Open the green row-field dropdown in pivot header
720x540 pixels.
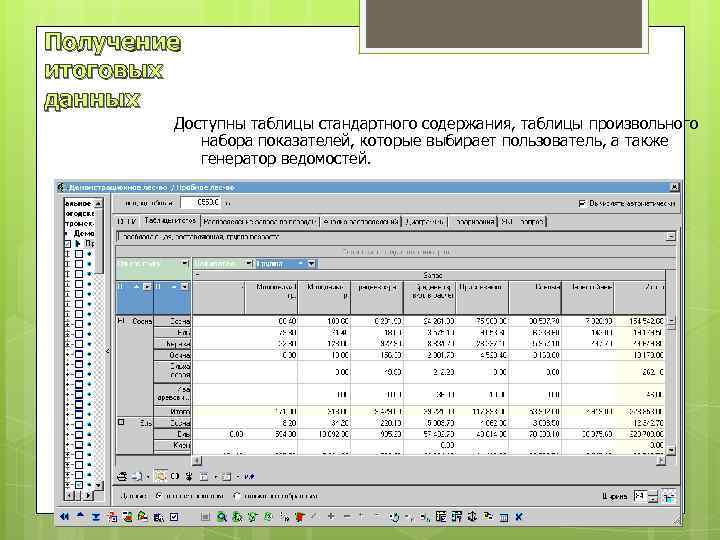[x=185, y=263]
